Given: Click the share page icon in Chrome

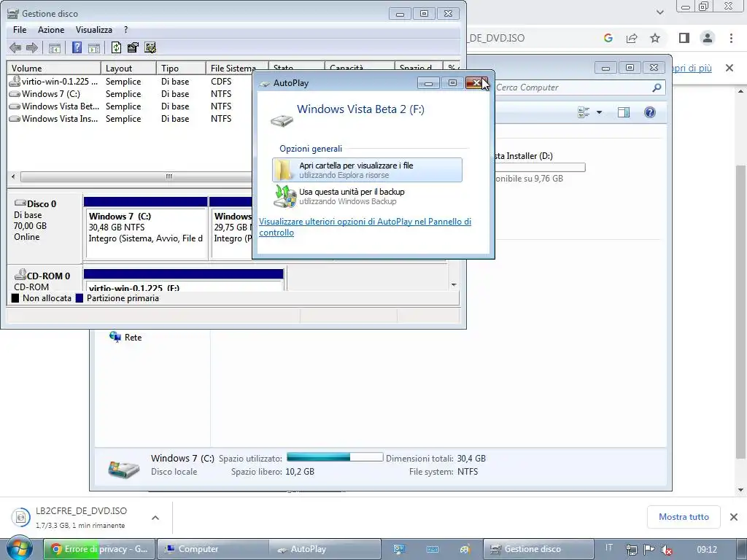Looking at the screenshot, I should (632, 38).
